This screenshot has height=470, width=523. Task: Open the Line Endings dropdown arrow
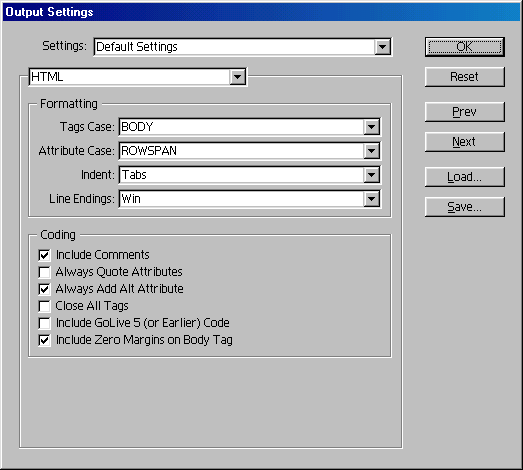pos(371,199)
